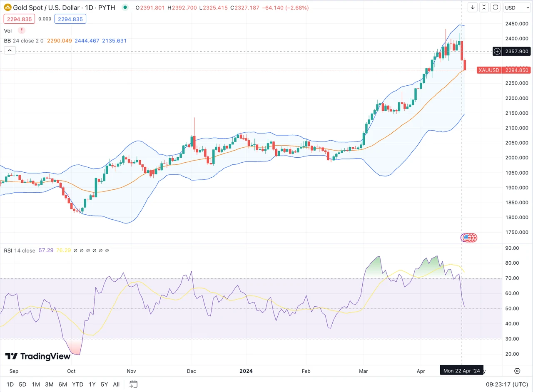Click the US flag session icon on chart
Viewport: 533px width, 392px height.
[x=468, y=238]
